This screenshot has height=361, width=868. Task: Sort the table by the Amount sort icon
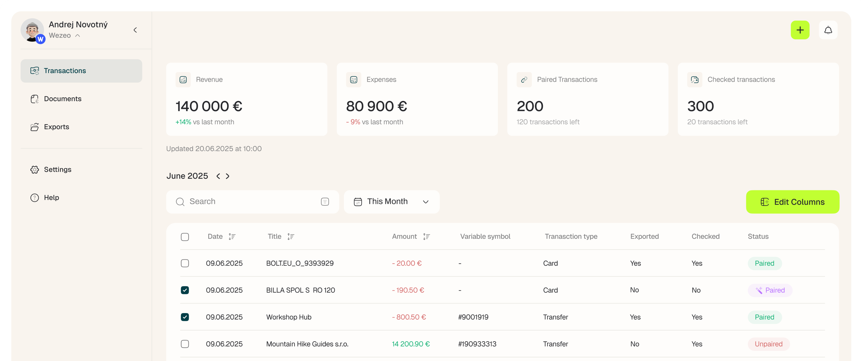click(x=426, y=237)
